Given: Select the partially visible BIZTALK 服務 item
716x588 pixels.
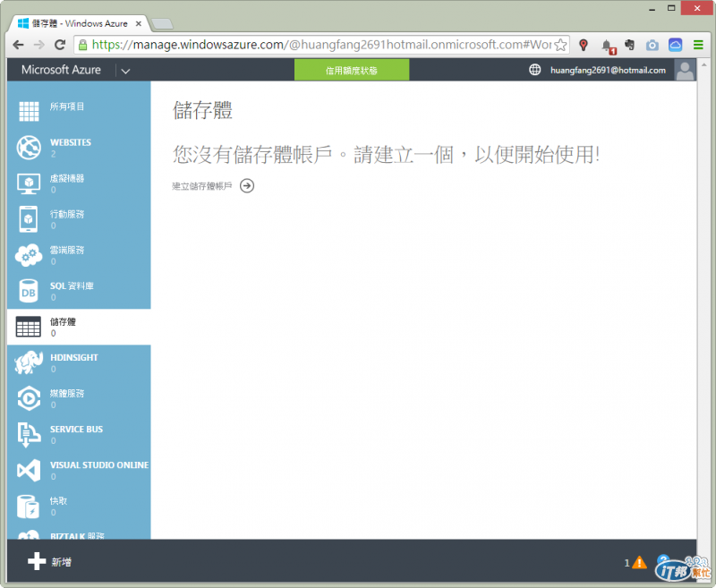Looking at the screenshot, I should pos(77,536).
